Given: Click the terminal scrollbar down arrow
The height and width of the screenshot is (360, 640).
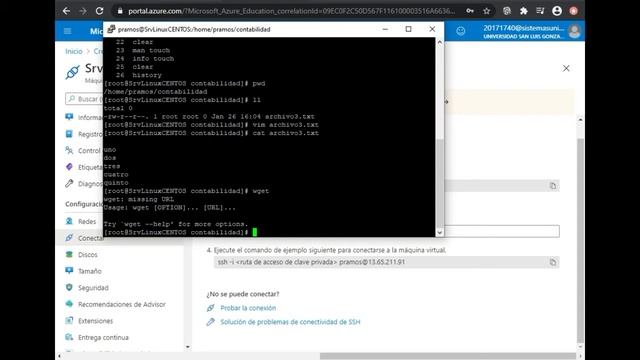Looking at the screenshot, I should (x=440, y=232).
